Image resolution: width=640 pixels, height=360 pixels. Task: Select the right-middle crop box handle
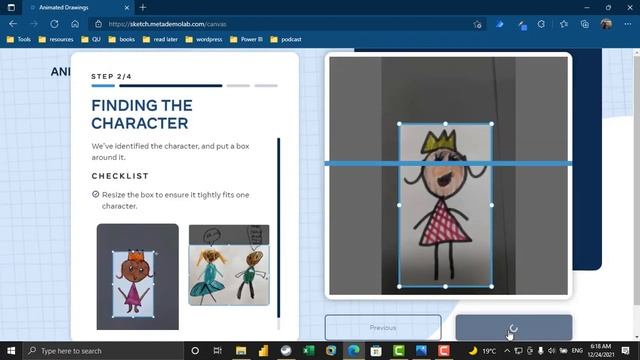[491, 205]
